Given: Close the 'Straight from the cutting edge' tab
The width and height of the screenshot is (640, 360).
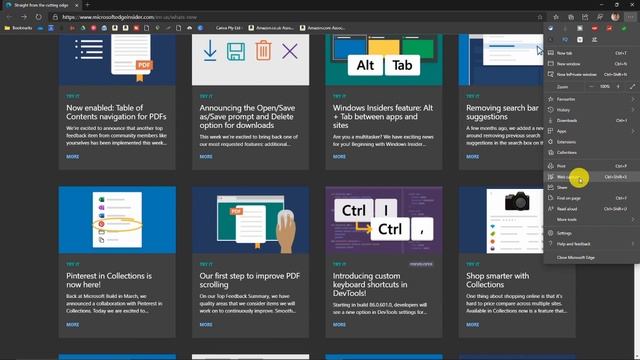Looking at the screenshot, I should [76, 5].
